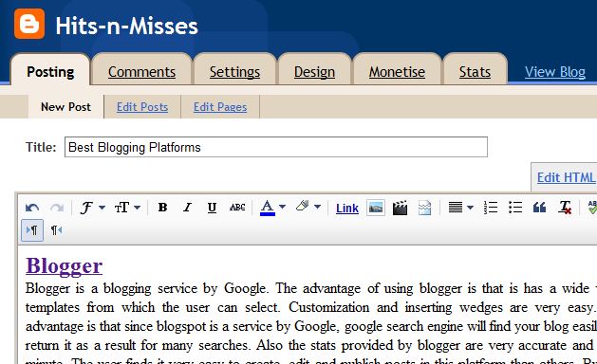Select left-to-right text direction

(32, 230)
